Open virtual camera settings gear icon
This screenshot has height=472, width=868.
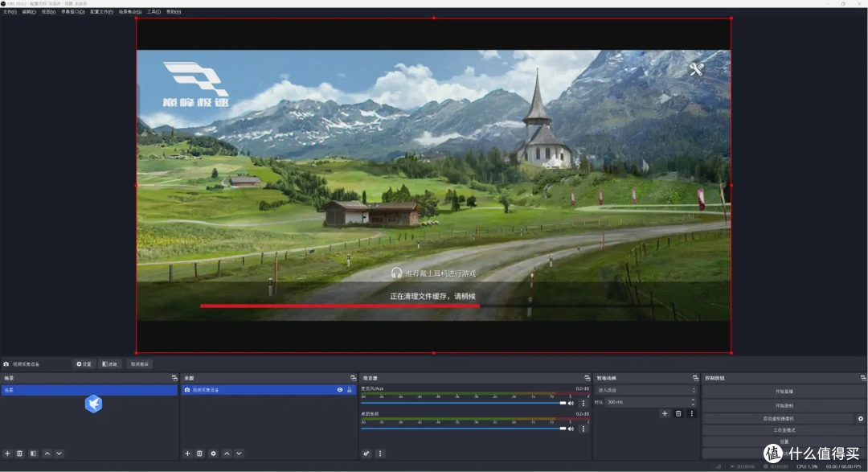tap(860, 419)
